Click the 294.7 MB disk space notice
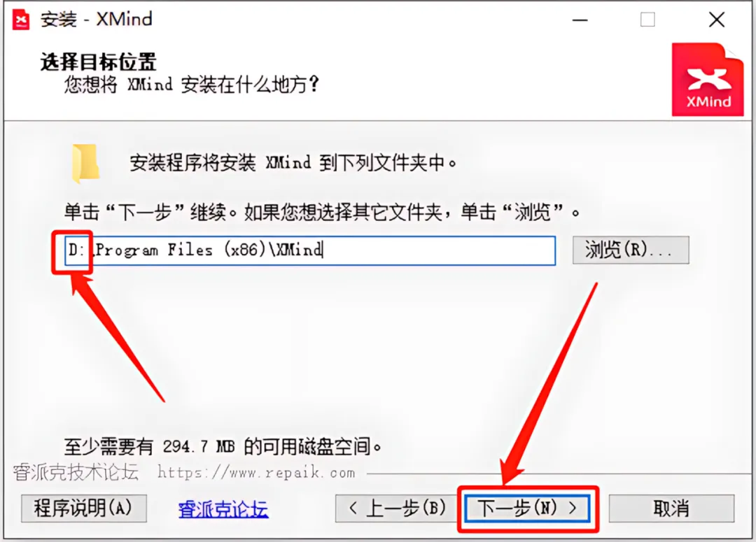Image resolution: width=756 pixels, height=542 pixels. click(223, 447)
